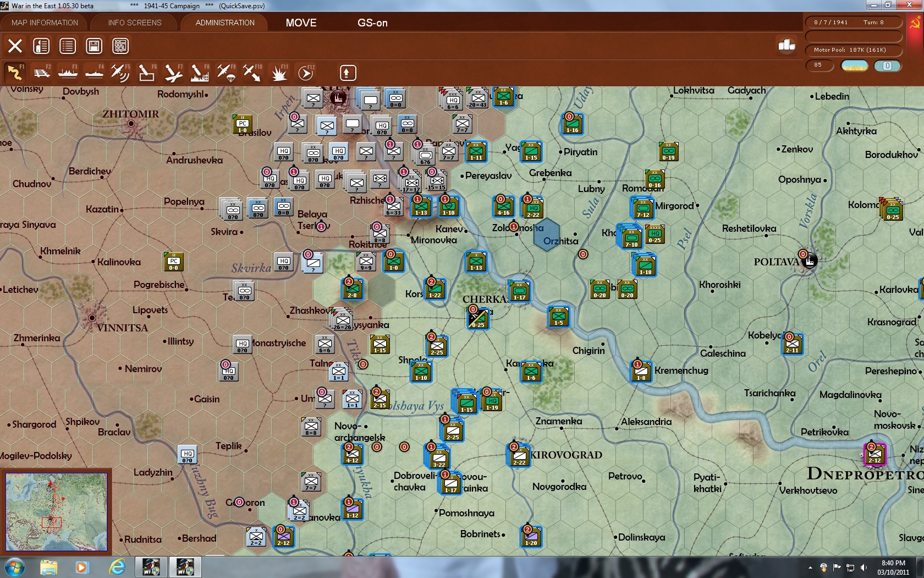The image size is (924, 578).
Task: Click the up-arrow button in toolbar
Action: (348, 73)
